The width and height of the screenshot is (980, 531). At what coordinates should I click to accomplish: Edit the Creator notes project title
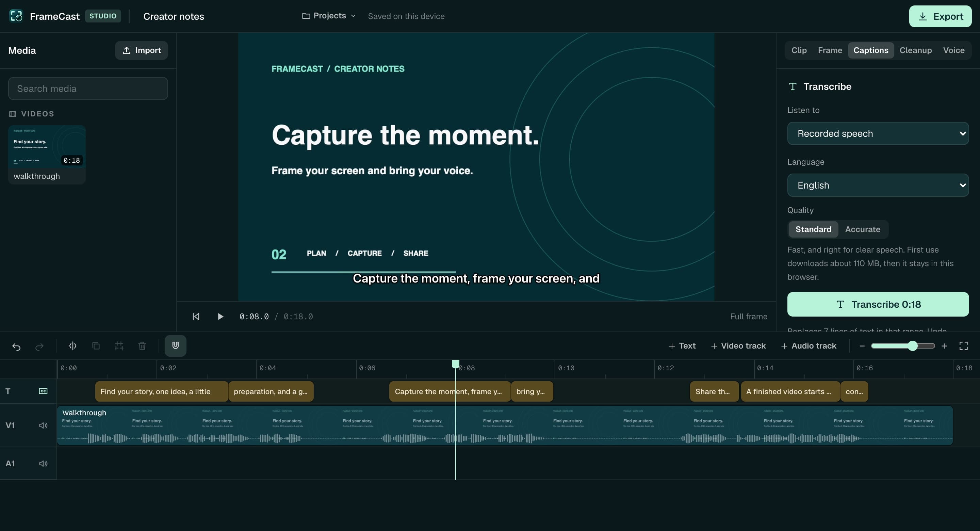174,16
